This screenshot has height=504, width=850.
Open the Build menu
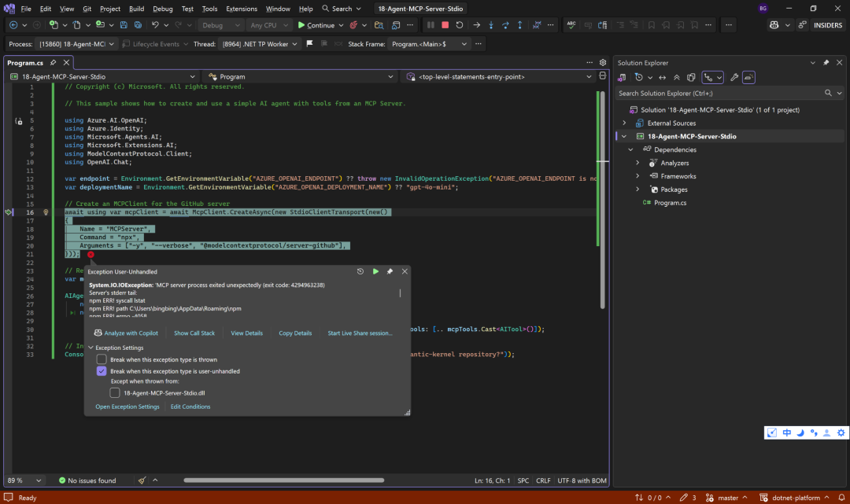pos(136,9)
